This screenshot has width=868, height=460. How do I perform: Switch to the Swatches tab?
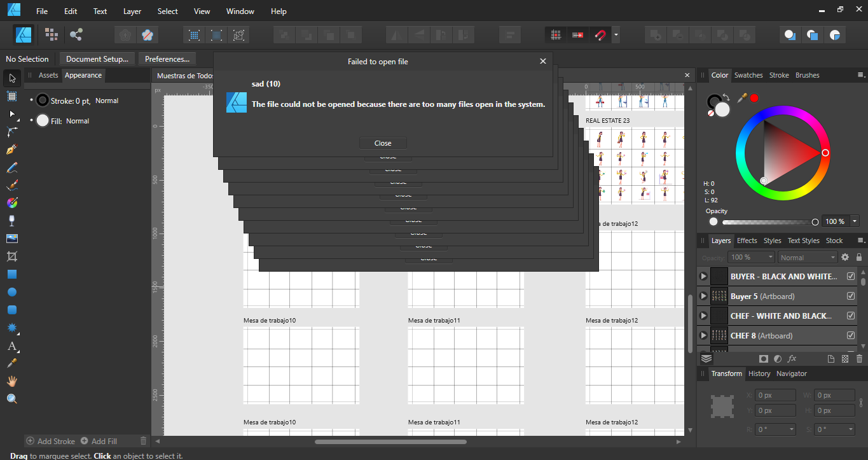(748, 75)
